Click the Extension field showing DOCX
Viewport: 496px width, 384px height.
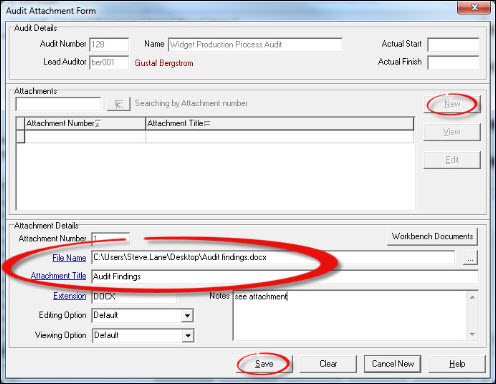pos(134,296)
